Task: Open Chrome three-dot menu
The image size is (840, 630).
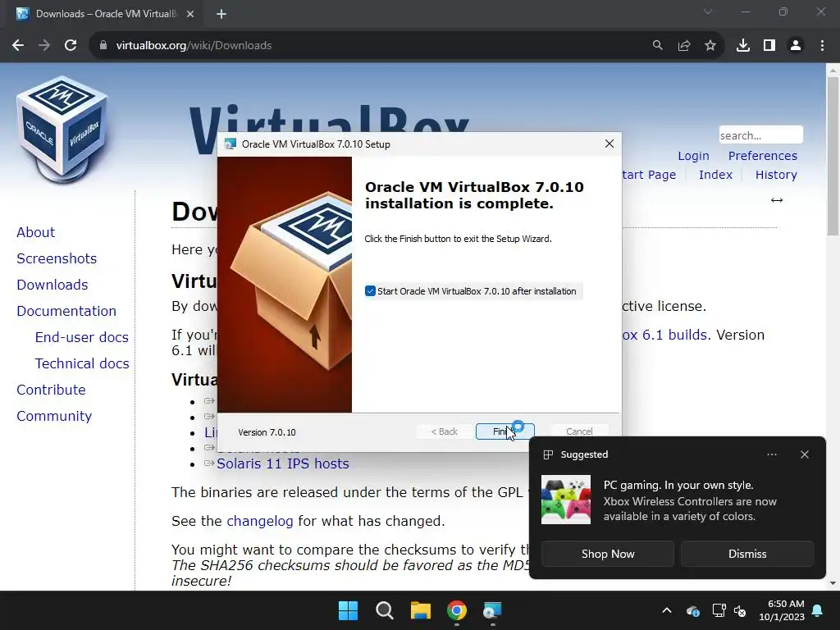Action: pyautogui.click(x=822, y=46)
